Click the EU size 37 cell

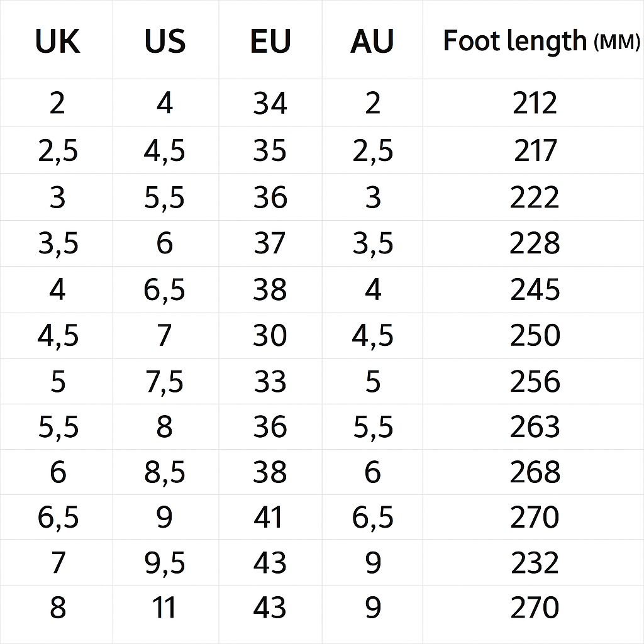tap(270, 243)
